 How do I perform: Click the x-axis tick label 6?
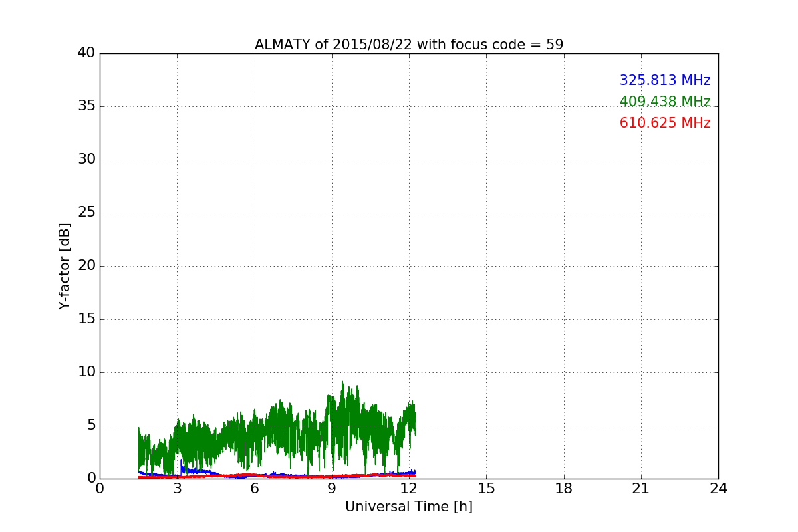(255, 488)
